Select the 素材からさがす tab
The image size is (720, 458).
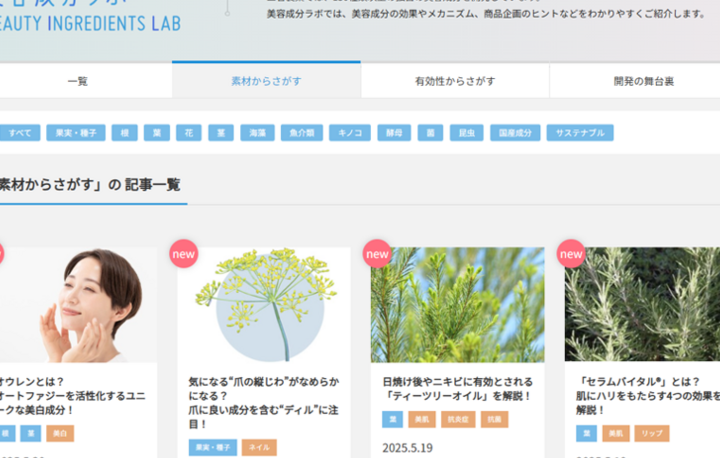[266, 81]
